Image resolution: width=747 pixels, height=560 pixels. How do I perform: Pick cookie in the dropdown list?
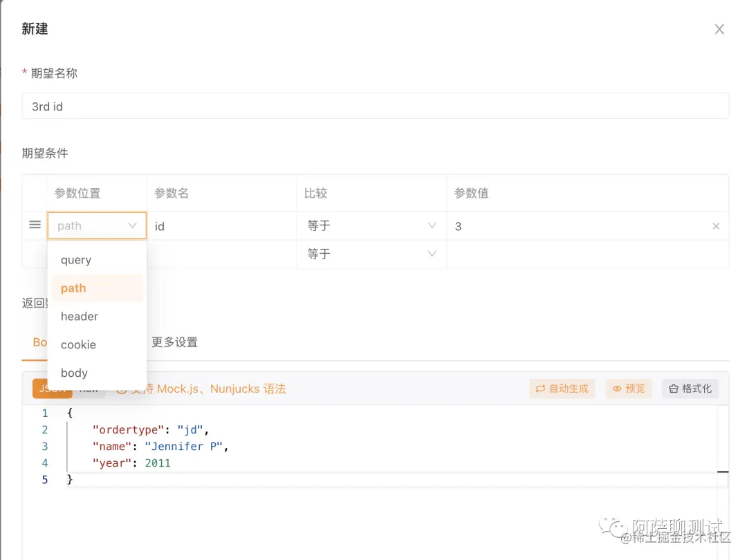coord(97,344)
